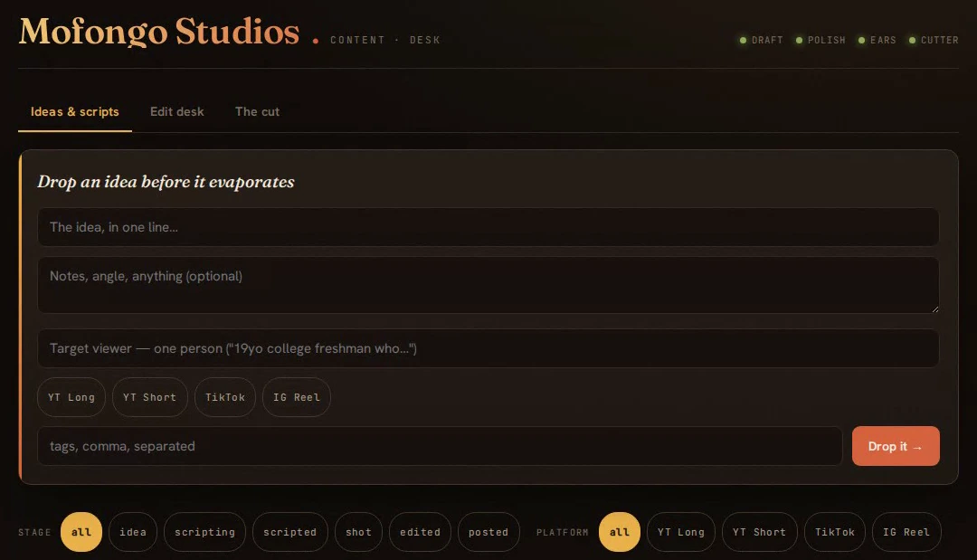Filter by platform YT Short
Viewport: 977px width, 560px height.
point(760,532)
